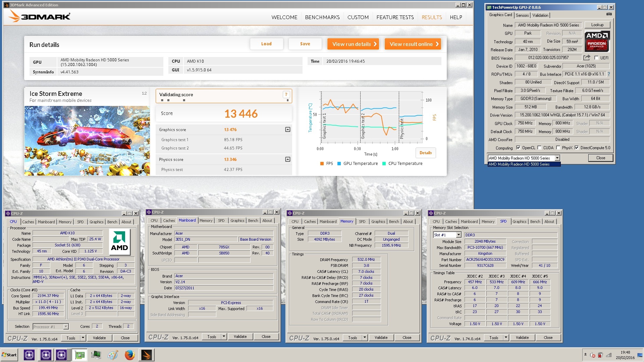Click the question mark icon beside Validating score
Screen dimensions: 644x362
(x=286, y=95)
